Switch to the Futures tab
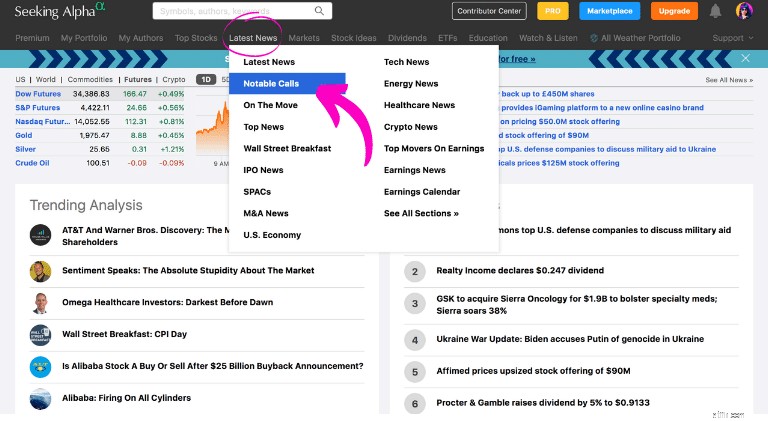The width and height of the screenshot is (768, 421). [138, 79]
